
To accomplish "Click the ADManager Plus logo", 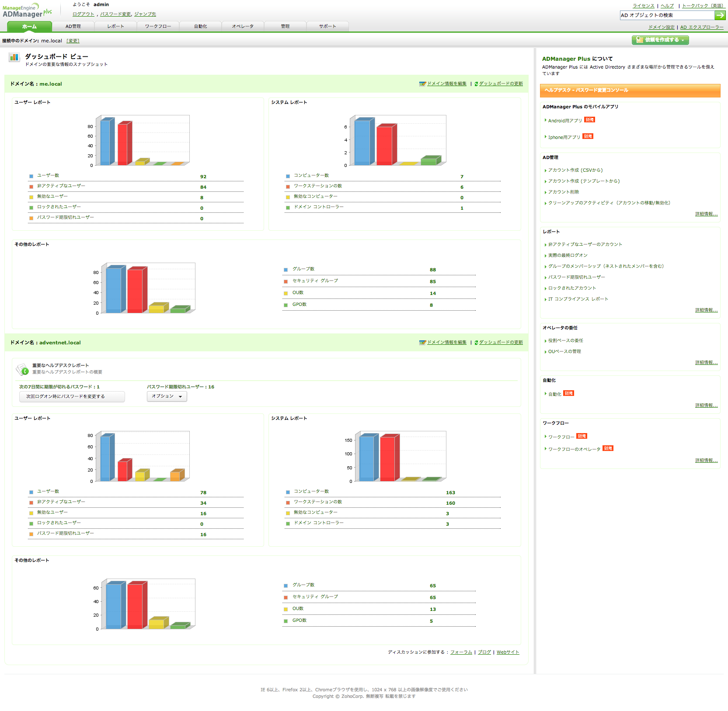I will (27, 11).
